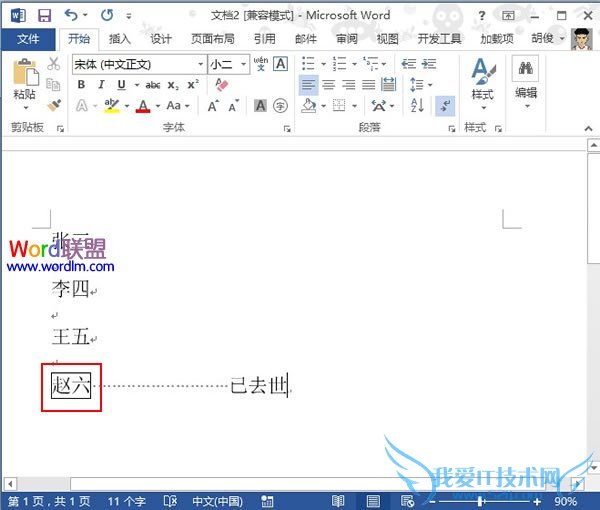The image size is (600, 510).
Task: Justify paragraph text
Action: pos(368,85)
